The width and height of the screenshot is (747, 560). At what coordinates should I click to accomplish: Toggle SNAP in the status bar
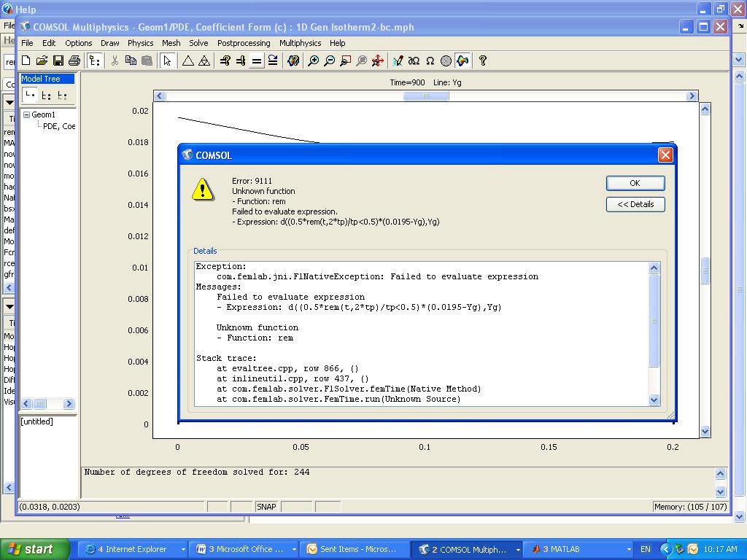[266, 507]
